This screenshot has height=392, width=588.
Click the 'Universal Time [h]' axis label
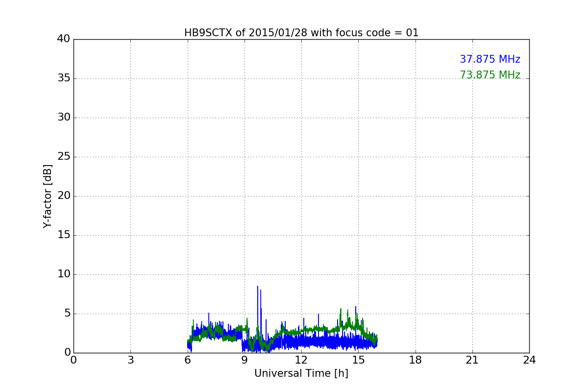[x=301, y=373]
